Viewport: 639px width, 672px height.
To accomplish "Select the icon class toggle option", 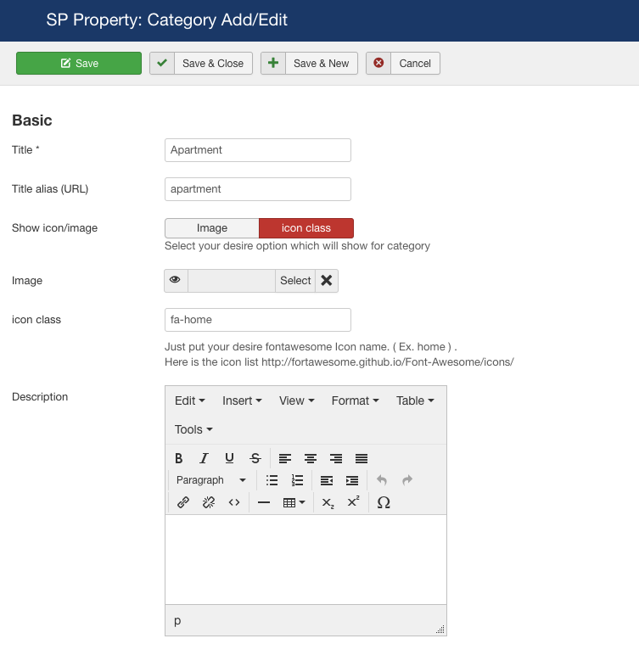I will click(x=305, y=228).
